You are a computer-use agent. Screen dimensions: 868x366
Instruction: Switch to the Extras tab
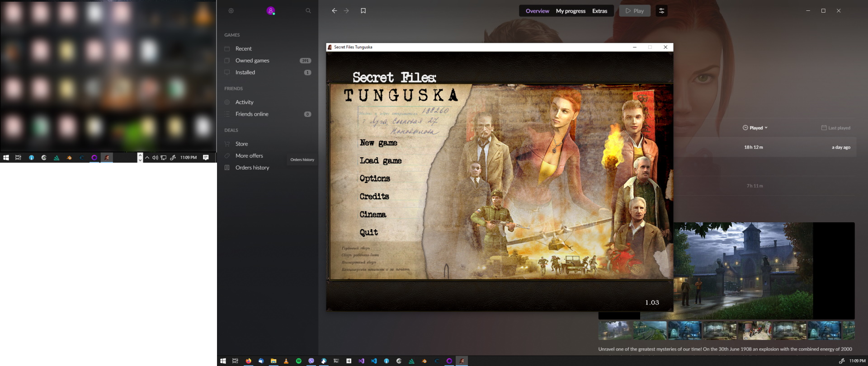pyautogui.click(x=599, y=11)
